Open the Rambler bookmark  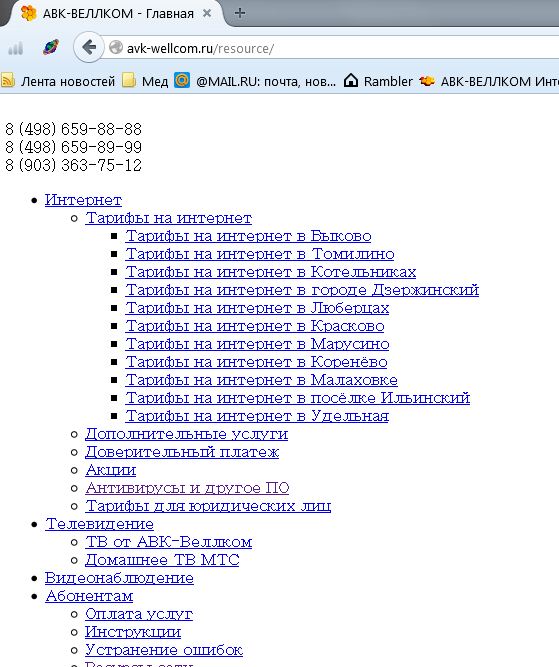[x=378, y=81]
